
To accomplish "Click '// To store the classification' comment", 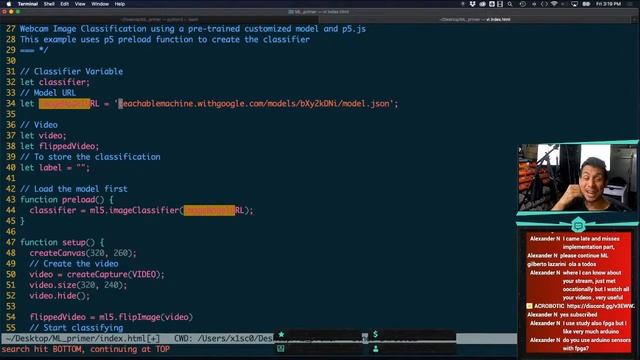I will pyautogui.click(x=90, y=157).
